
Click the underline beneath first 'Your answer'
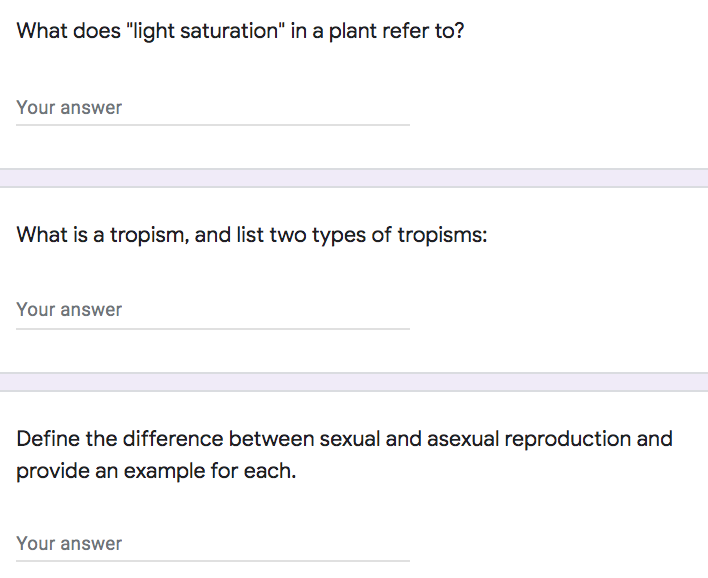pos(212,125)
